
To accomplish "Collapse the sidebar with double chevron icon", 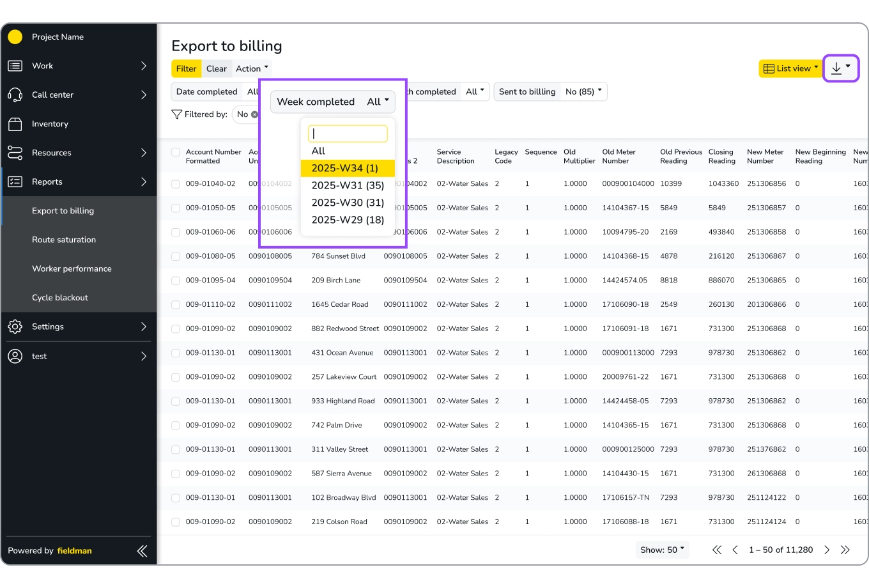I will pos(142,551).
